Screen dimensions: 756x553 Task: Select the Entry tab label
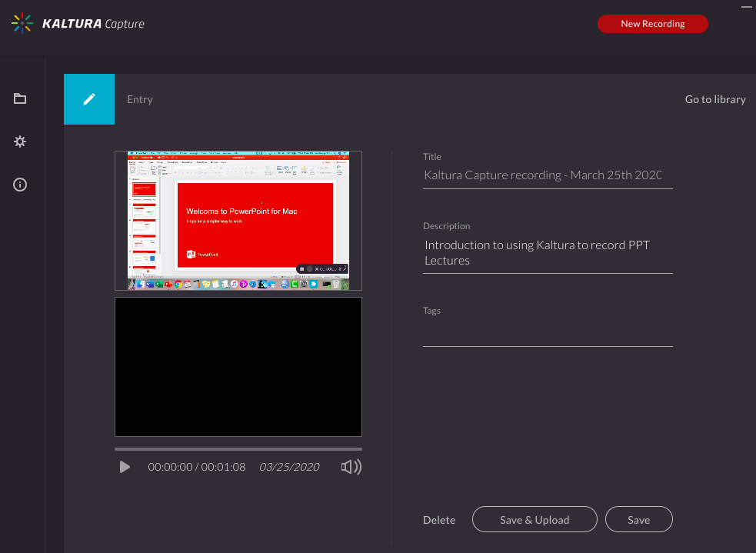pos(140,99)
